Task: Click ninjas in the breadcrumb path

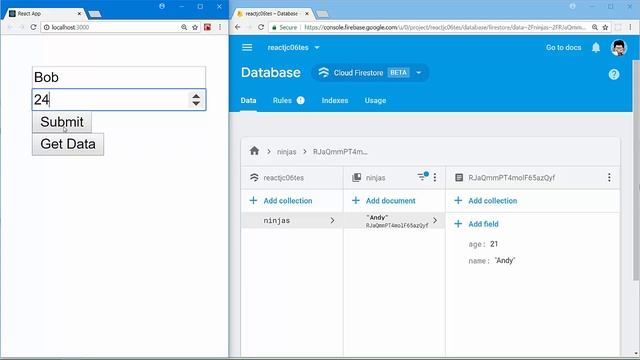Action: point(287,151)
